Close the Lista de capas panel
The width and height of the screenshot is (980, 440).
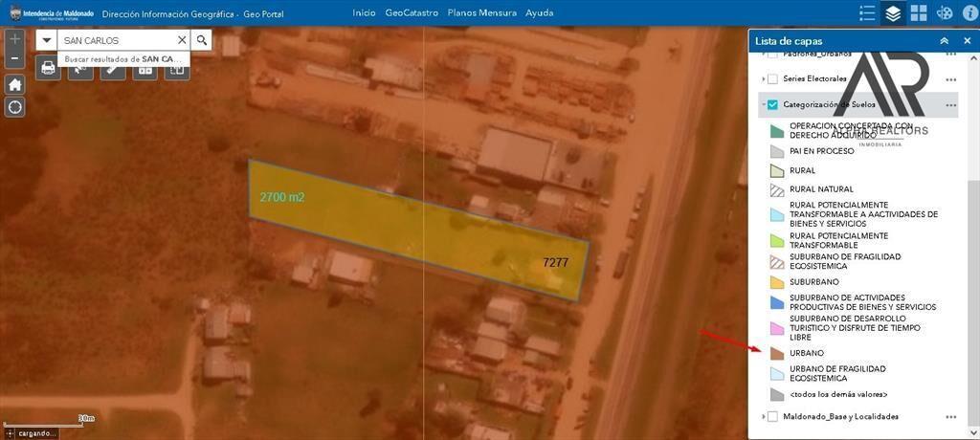point(967,41)
